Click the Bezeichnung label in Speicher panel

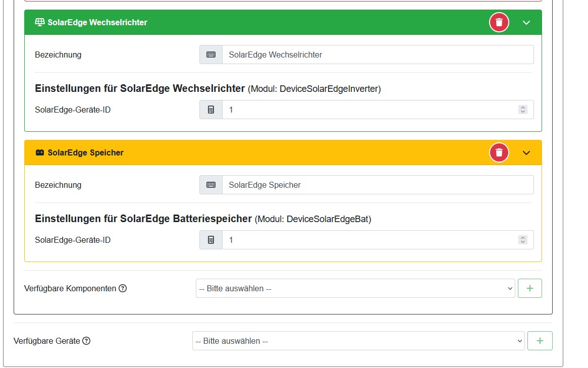58,185
